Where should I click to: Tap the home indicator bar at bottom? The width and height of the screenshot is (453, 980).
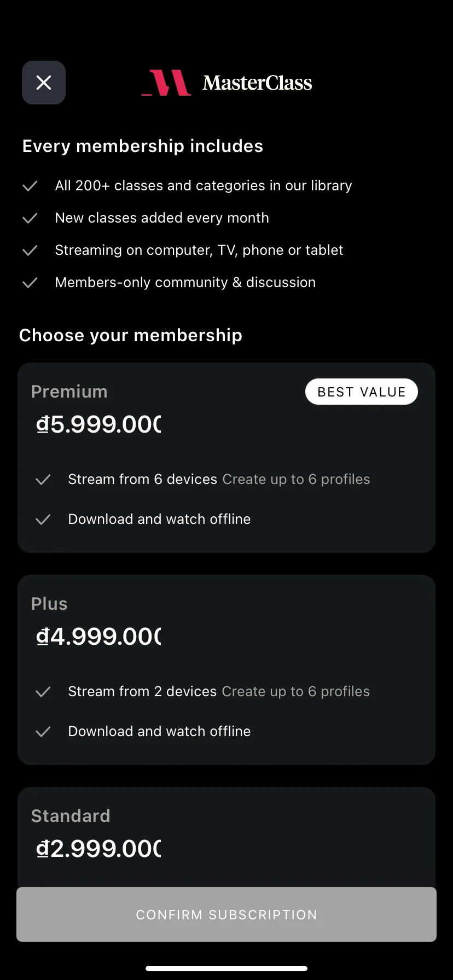(226, 969)
